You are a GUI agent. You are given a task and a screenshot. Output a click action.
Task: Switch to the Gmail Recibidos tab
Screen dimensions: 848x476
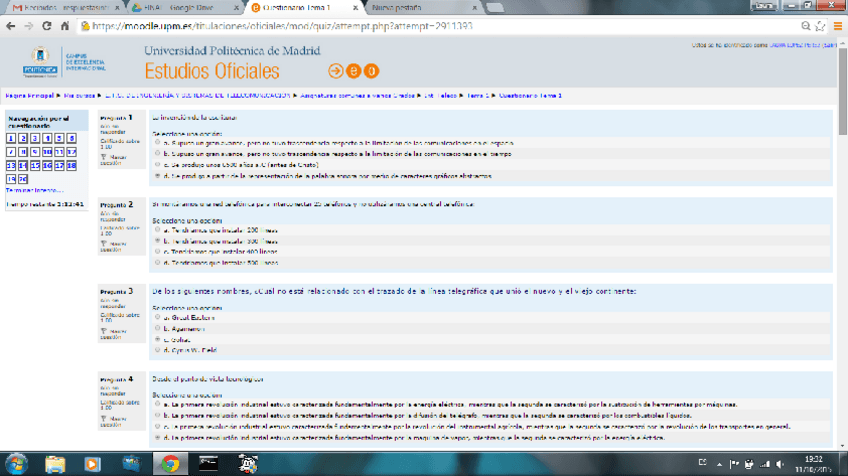pos(65,8)
